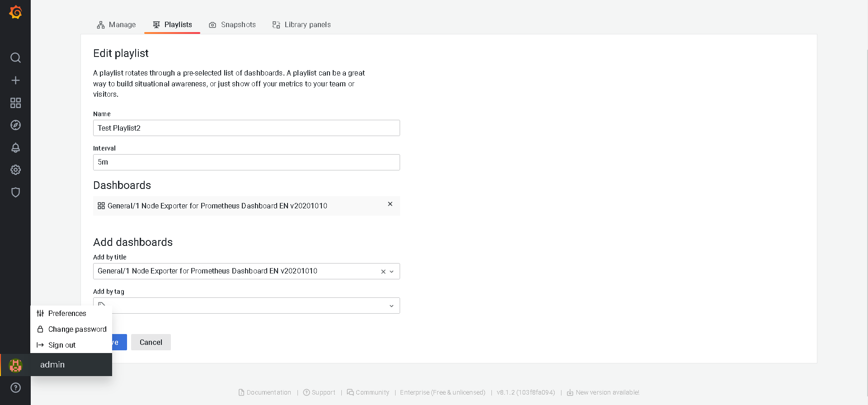The width and height of the screenshot is (868, 405).
Task: Open the Server Admin shield icon
Action: pos(15,193)
